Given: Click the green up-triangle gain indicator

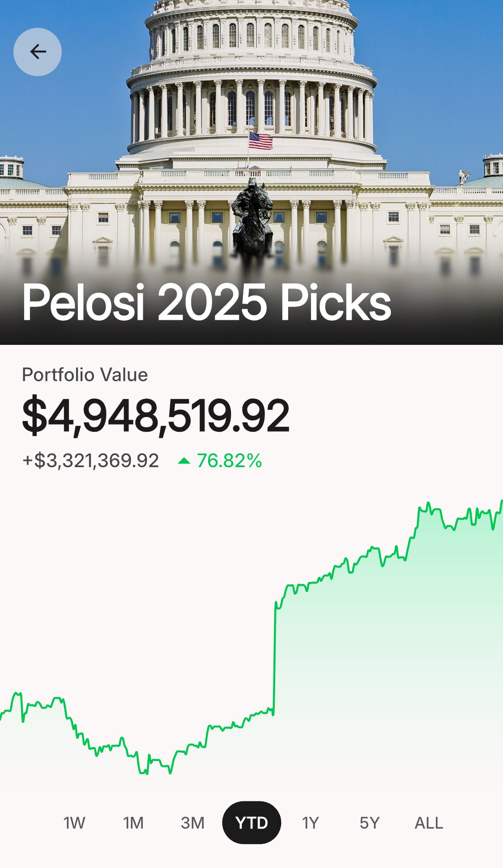Looking at the screenshot, I should tap(184, 461).
